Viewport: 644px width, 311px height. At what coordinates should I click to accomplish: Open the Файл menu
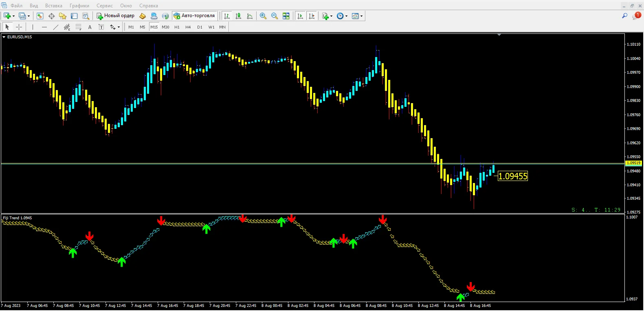click(16, 6)
